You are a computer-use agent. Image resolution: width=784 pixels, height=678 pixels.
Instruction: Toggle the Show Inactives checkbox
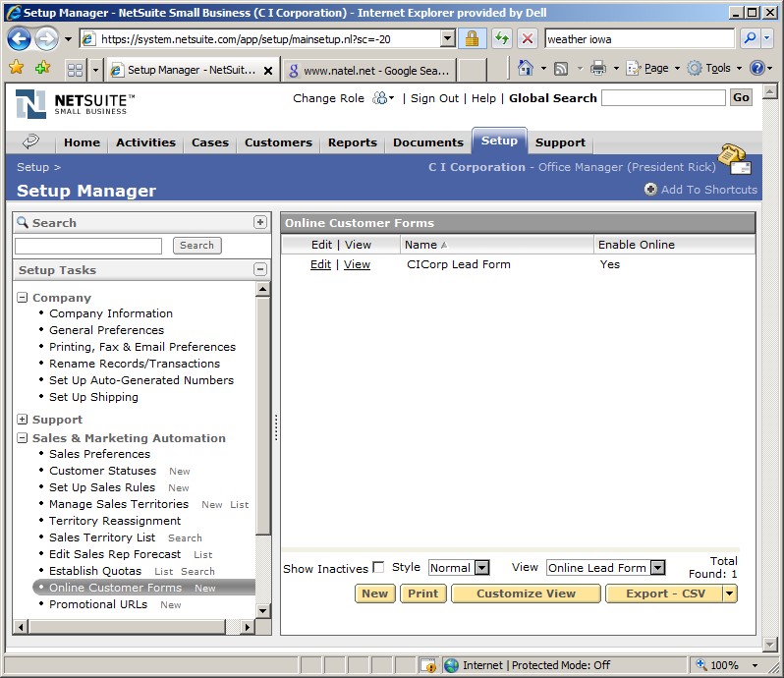(x=378, y=567)
